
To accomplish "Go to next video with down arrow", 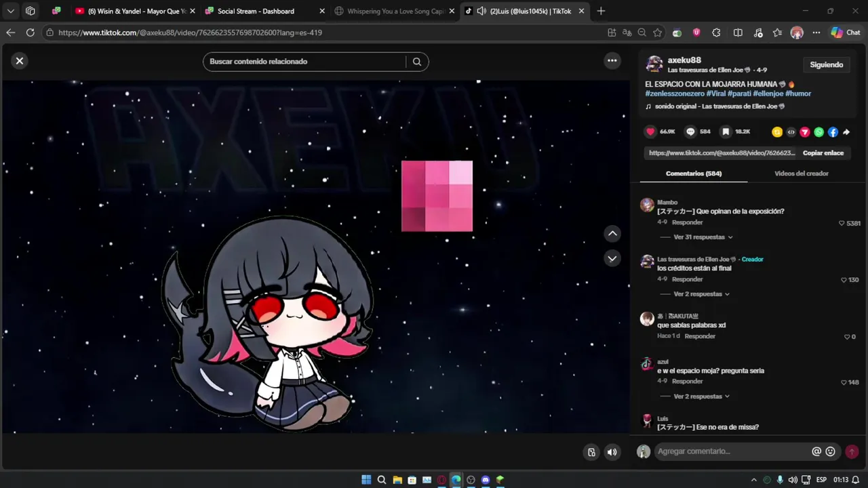I will 612,258.
